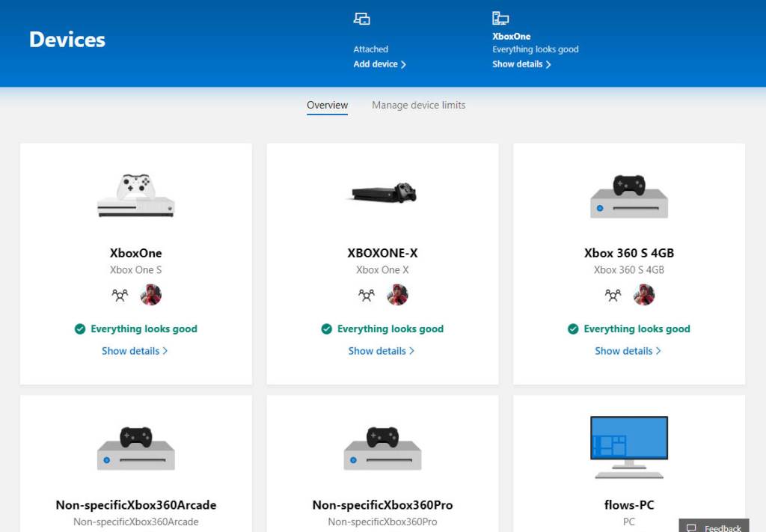Image resolution: width=766 pixels, height=532 pixels.
Task: Open Show details for Xbox 360 S 4GB
Action: tap(628, 351)
